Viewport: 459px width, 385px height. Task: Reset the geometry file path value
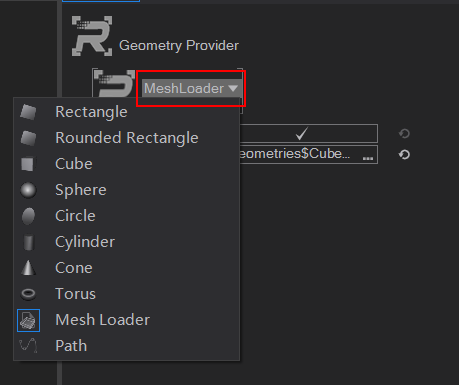tap(404, 155)
